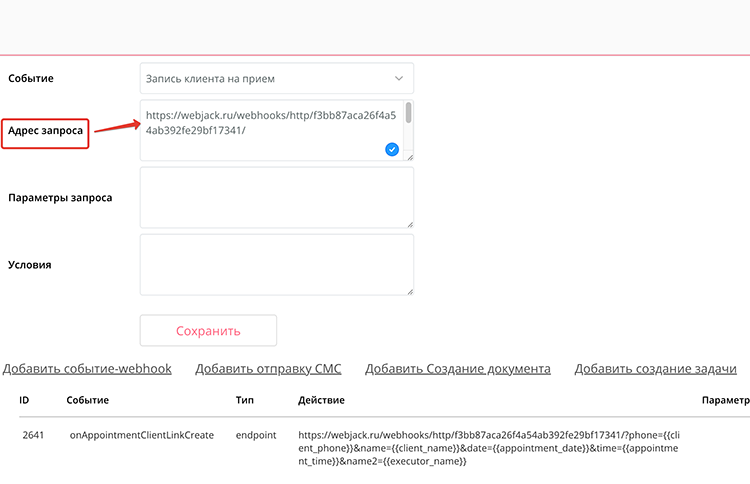Screen dimensions: 750x484
Task: Open the Добавить создание задачи link
Action: (x=655, y=369)
